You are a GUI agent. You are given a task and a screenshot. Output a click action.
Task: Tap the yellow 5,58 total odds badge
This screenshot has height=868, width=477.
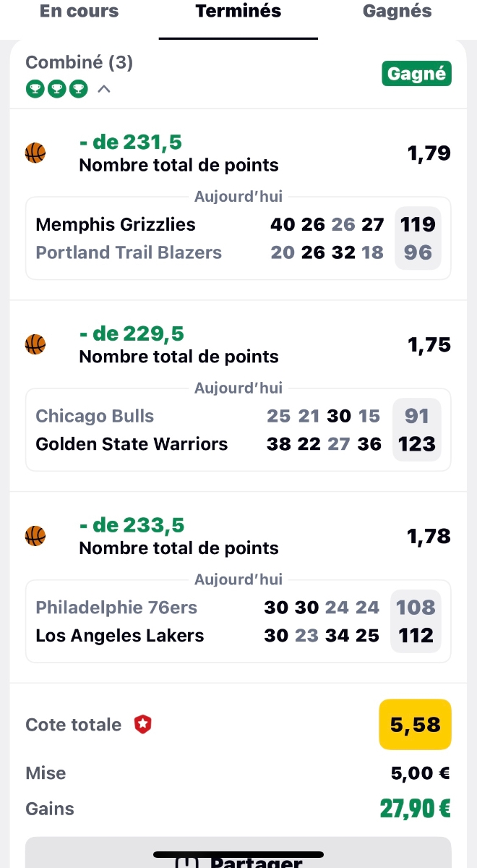point(415,725)
